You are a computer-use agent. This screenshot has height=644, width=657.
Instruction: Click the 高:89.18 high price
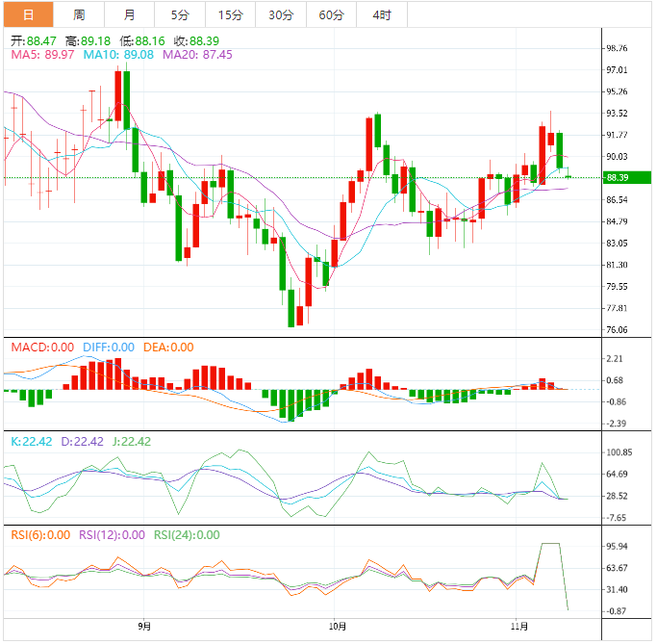point(88,41)
